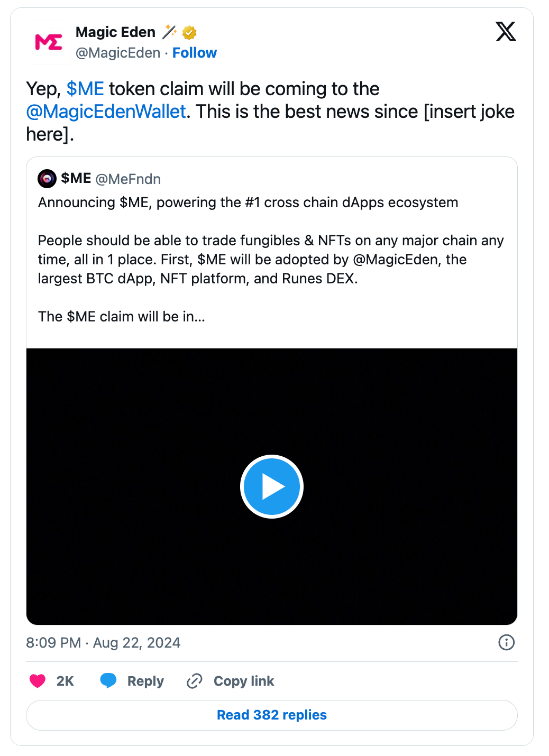Click the @MagicEden handle
Viewport: 549px width, 756px height.
pos(118,53)
